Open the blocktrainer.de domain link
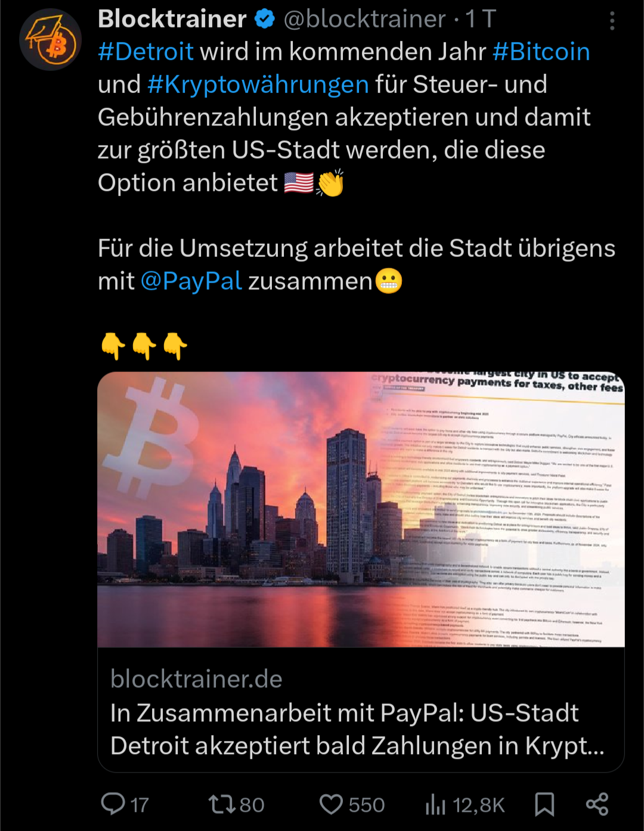The width and height of the screenshot is (644, 831). [196, 679]
